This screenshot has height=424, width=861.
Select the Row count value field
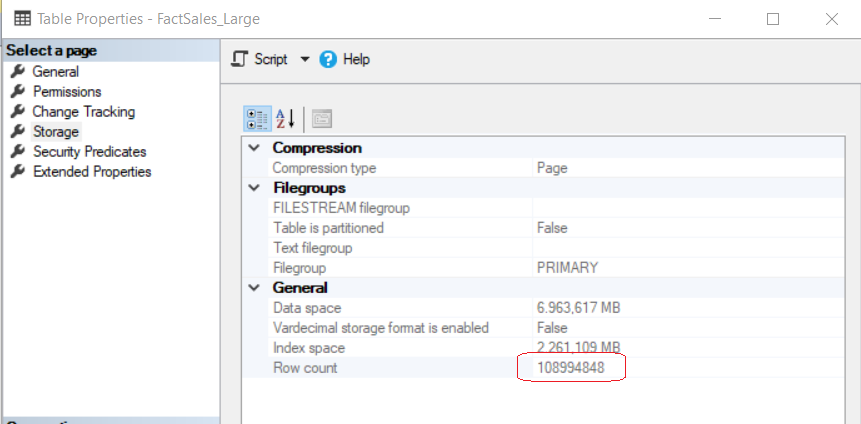[570, 368]
